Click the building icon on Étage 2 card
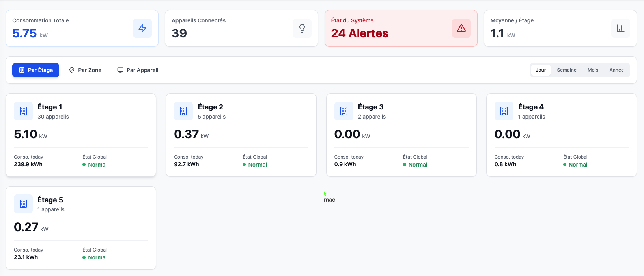The width and height of the screenshot is (644, 276). pos(183,111)
